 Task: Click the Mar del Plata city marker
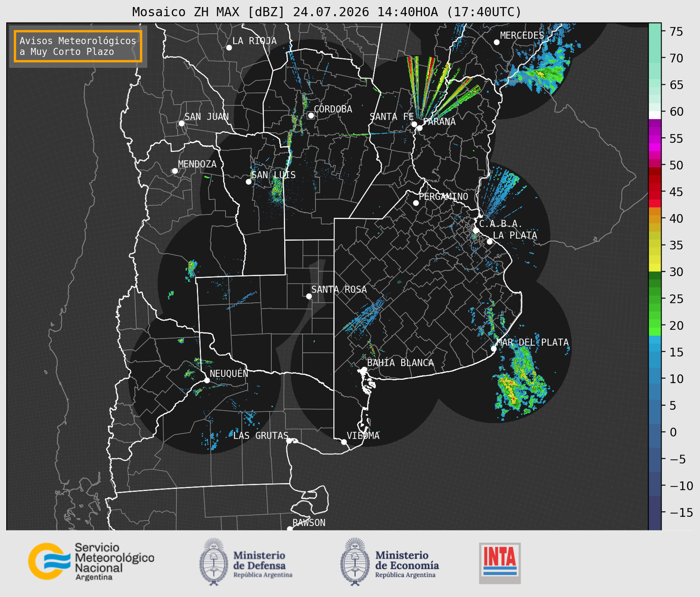(494, 349)
